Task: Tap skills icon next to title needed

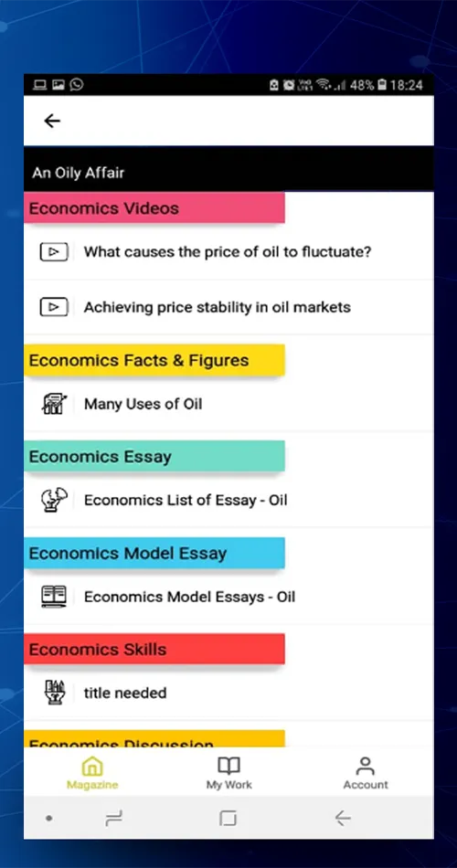Action: pyautogui.click(x=54, y=693)
